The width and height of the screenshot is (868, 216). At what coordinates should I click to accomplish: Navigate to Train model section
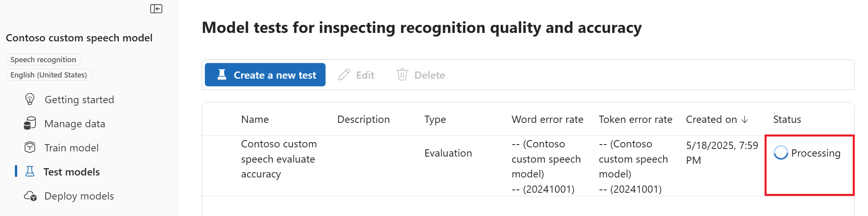(x=71, y=148)
